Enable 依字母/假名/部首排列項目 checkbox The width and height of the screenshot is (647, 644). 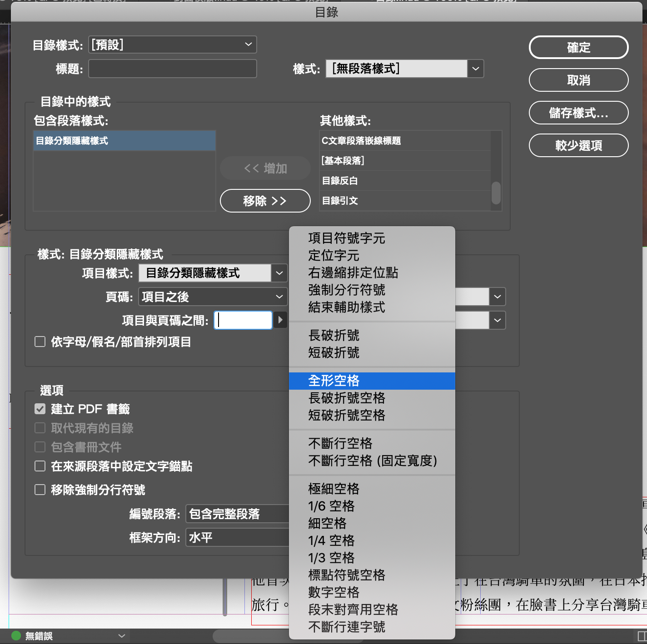[40, 342]
